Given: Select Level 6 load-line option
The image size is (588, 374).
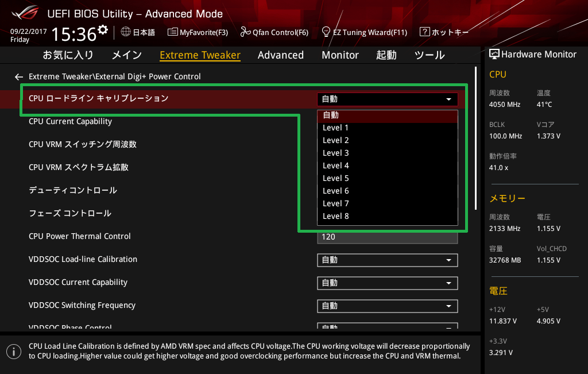Looking at the screenshot, I should [388, 191].
